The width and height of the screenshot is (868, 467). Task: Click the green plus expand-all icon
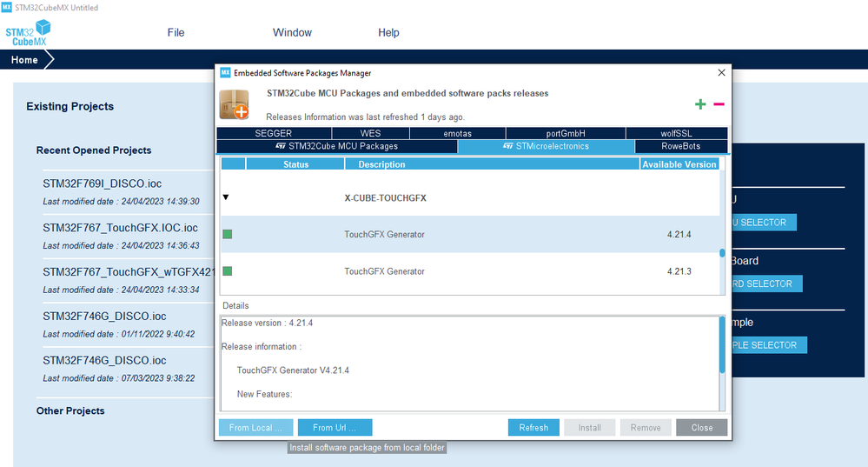[700, 104]
